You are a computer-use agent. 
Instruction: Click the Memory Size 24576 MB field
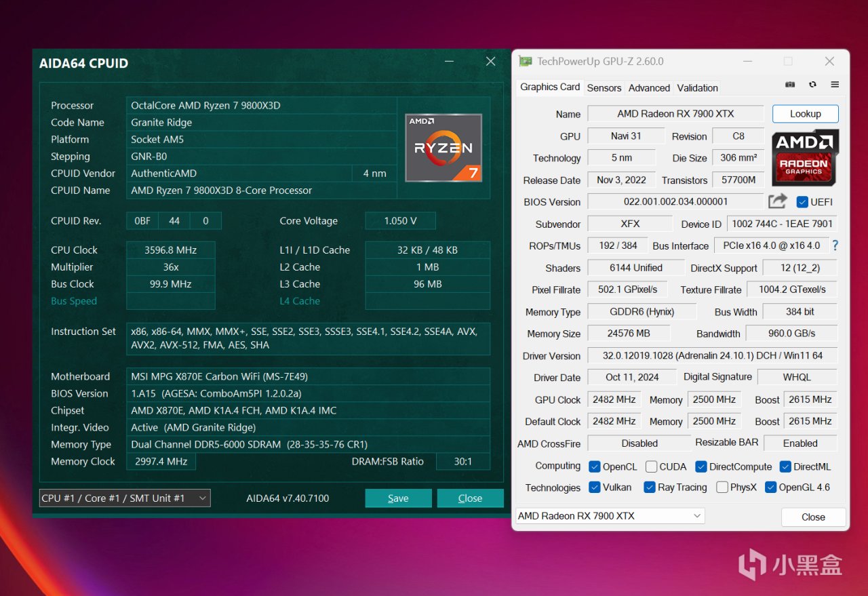point(629,334)
